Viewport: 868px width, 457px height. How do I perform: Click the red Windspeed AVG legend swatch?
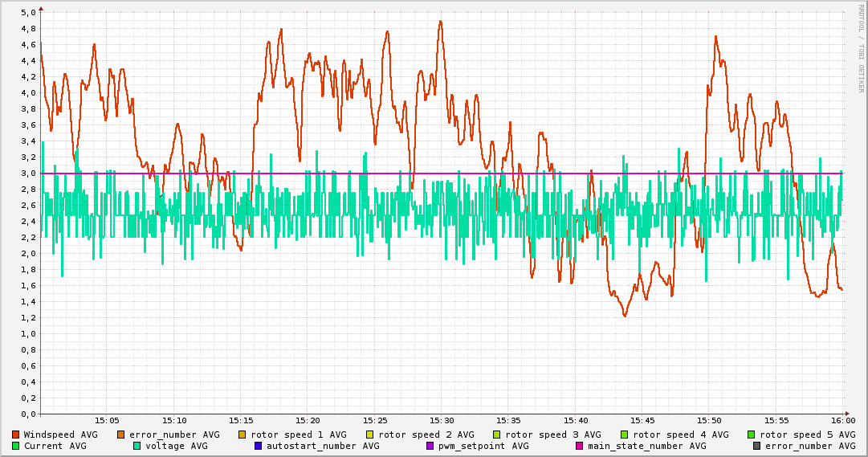(x=16, y=435)
